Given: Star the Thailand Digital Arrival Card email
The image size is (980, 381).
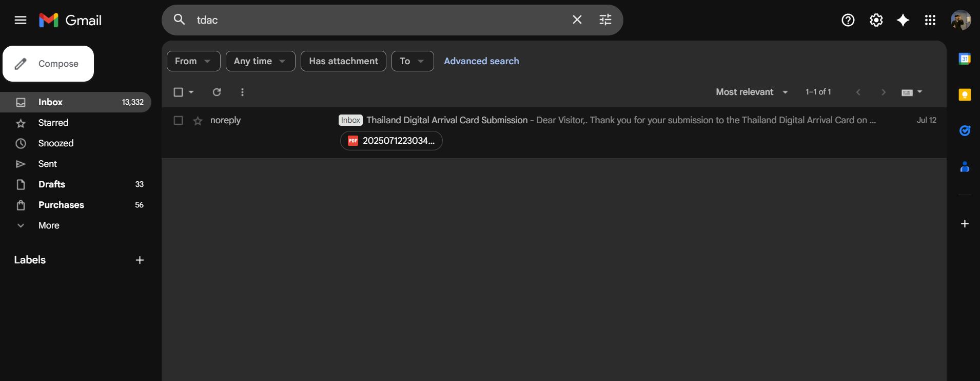Looking at the screenshot, I should pyautogui.click(x=198, y=121).
